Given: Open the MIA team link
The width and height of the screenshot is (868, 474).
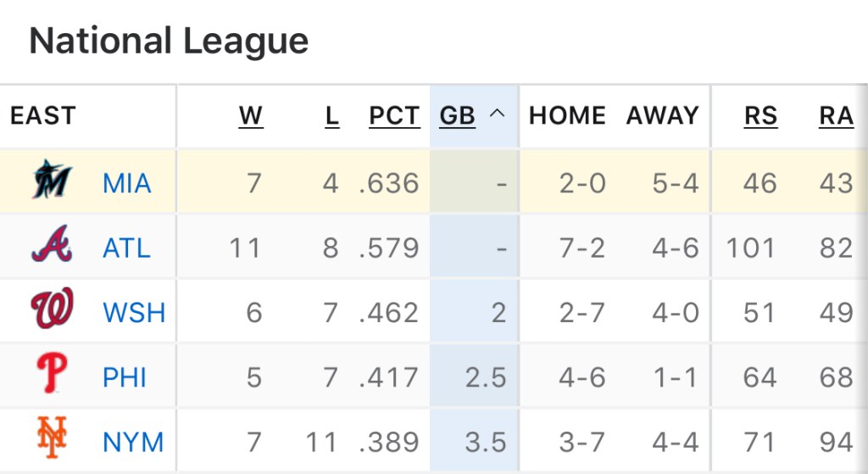Looking at the screenshot, I should pyautogui.click(x=127, y=182).
